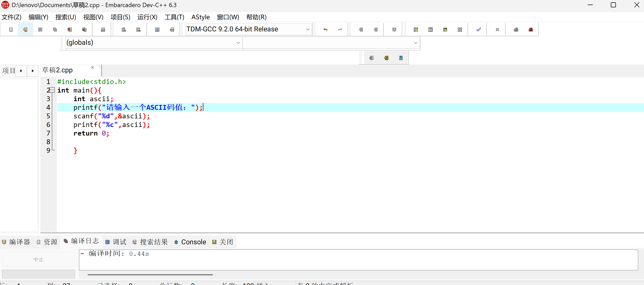Open the empty function list dropdown
This screenshot has height=285, width=644.
tap(415, 43)
